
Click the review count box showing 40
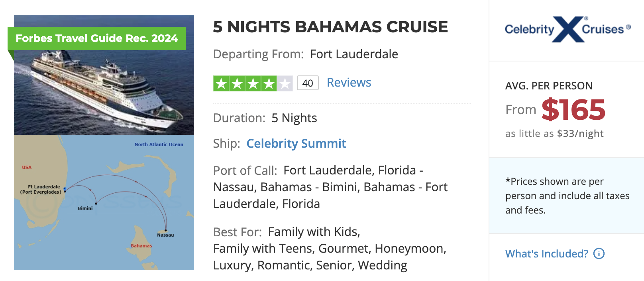308,83
